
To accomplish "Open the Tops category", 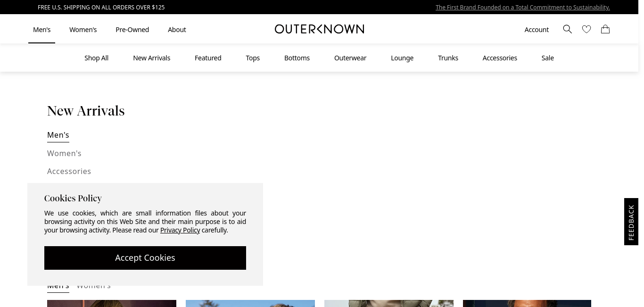I will tap(253, 58).
